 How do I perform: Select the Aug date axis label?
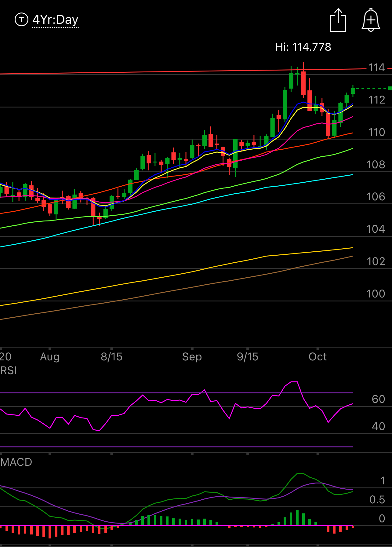tap(50, 357)
